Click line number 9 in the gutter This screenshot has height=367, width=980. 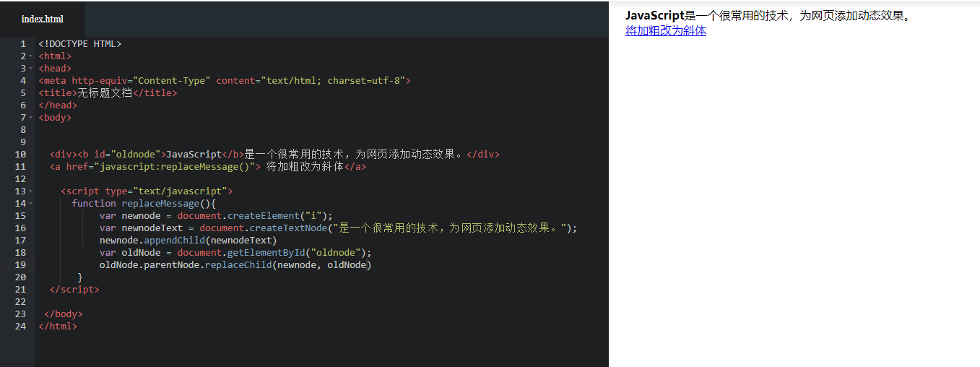click(x=23, y=142)
